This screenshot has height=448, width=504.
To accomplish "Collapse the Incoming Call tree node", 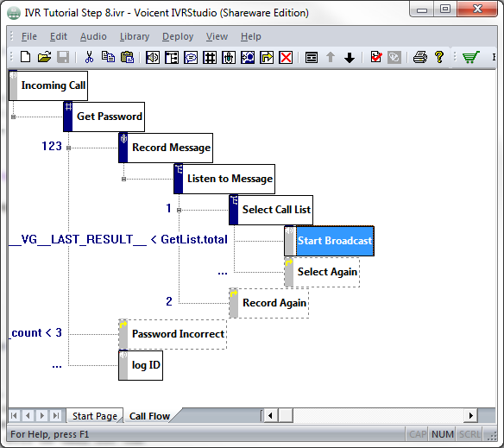I will [13, 117].
